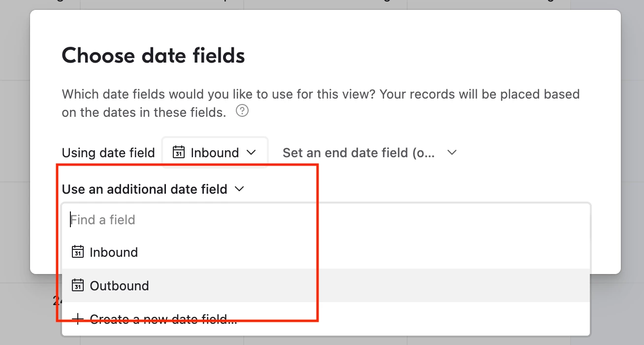The image size is (644, 345).
Task: Select Inbound from the field list
Action: (x=325, y=252)
